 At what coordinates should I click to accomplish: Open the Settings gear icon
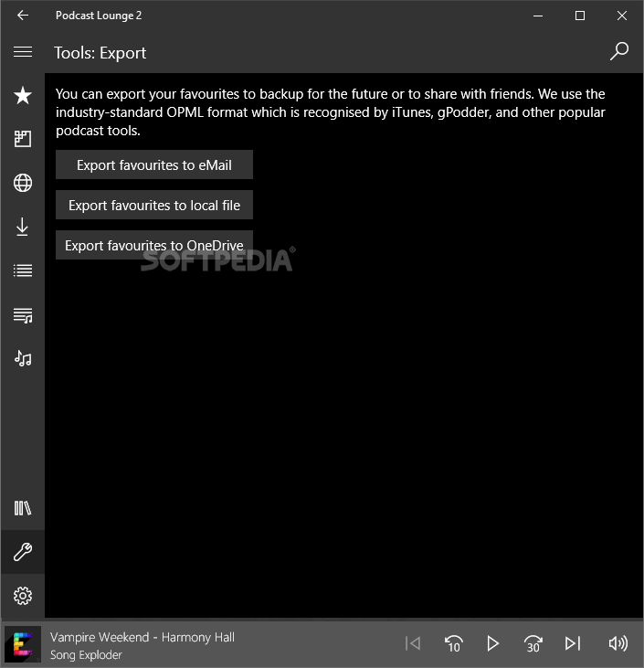(23, 596)
